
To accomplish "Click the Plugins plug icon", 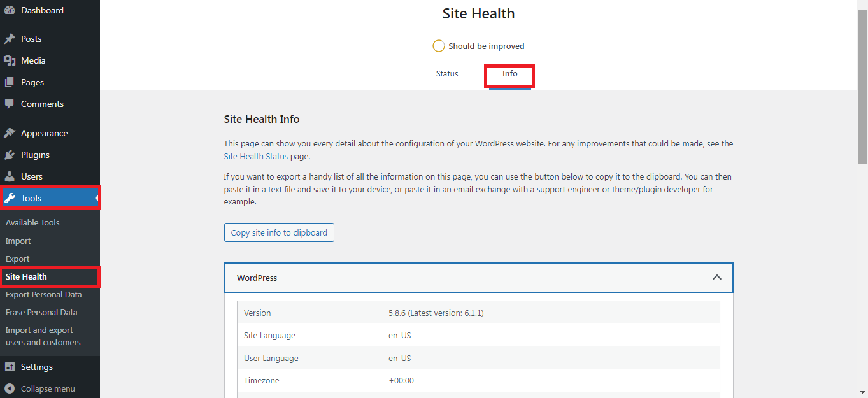I will click(x=10, y=155).
